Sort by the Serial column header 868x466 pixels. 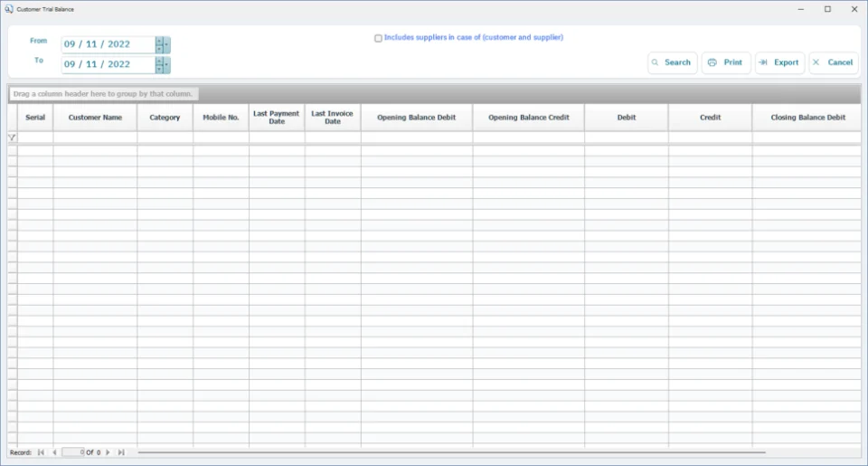[x=35, y=118]
